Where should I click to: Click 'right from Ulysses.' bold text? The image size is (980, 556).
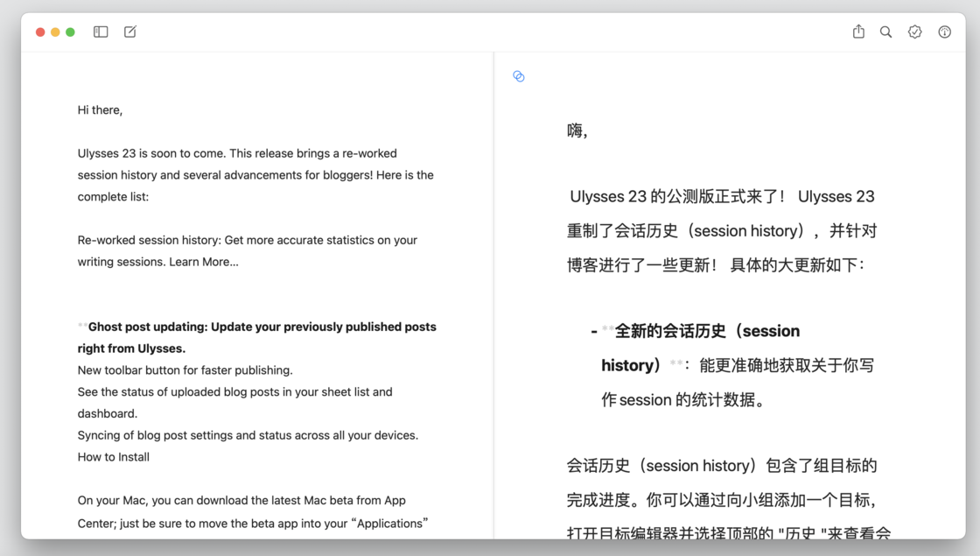(x=131, y=349)
